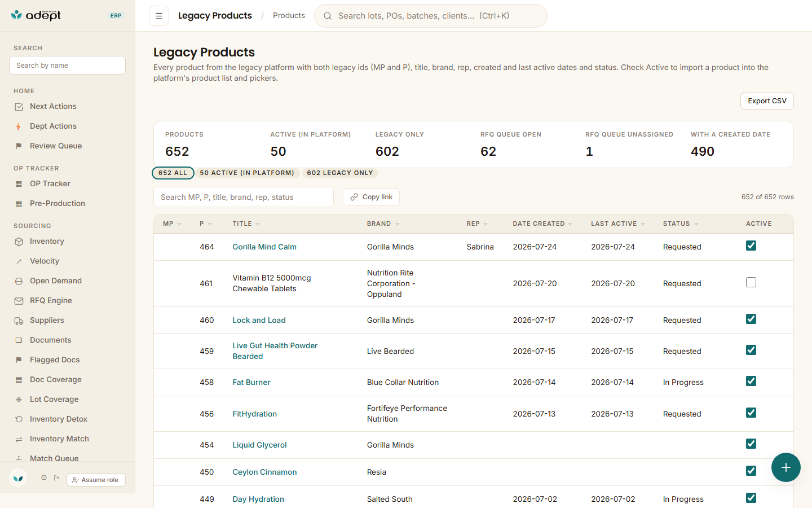Focus the Search by name sidebar field
The image size is (812, 508).
pos(67,65)
